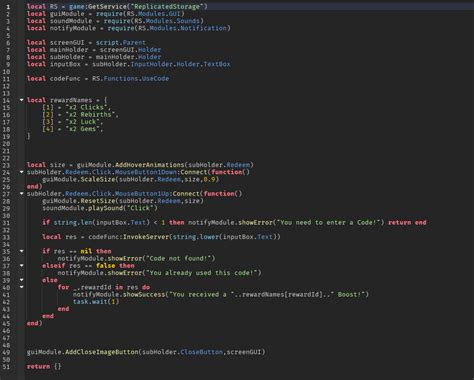Click 'Modules.Sounds' path on line 3
Screen dimensions: 474x380
(x=169, y=21)
